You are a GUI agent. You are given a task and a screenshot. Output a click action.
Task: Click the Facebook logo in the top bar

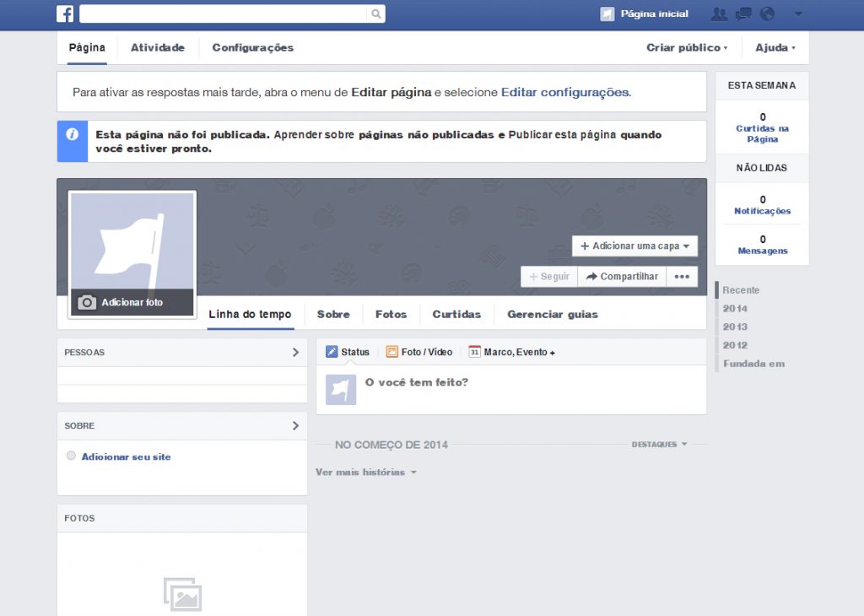[x=65, y=14]
